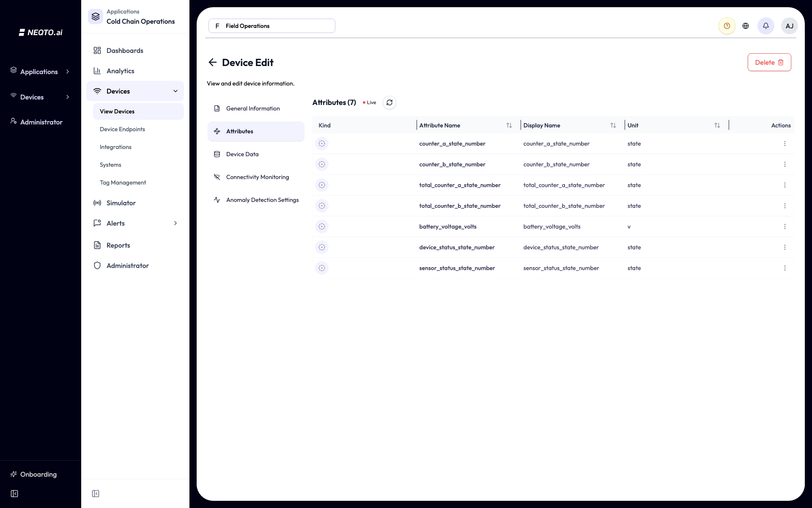This screenshot has width=812, height=508.
Task: Open the notifications bell
Action: (766, 26)
